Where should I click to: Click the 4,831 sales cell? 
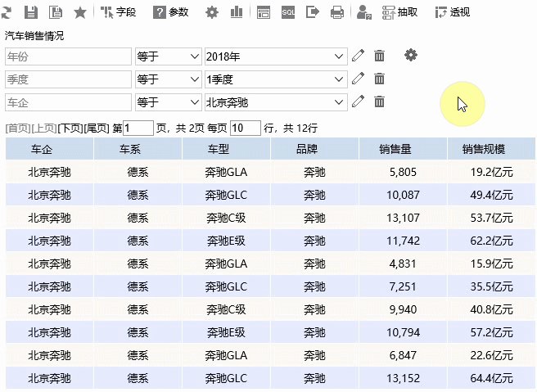(x=403, y=264)
